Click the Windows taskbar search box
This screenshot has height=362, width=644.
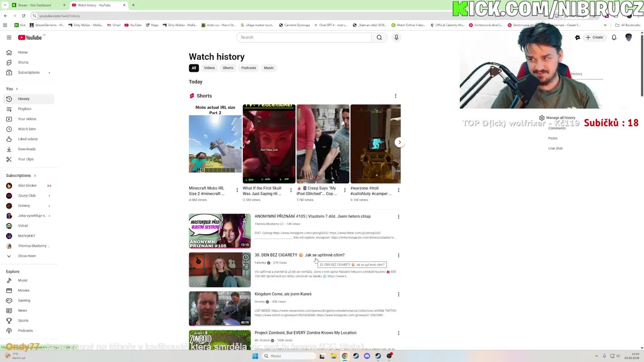[288, 356]
